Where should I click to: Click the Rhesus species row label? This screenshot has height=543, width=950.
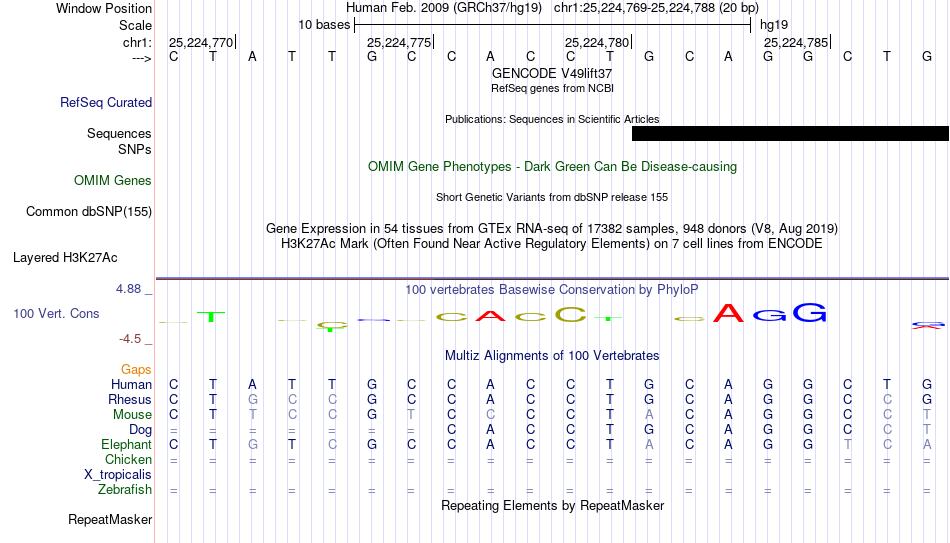point(130,399)
